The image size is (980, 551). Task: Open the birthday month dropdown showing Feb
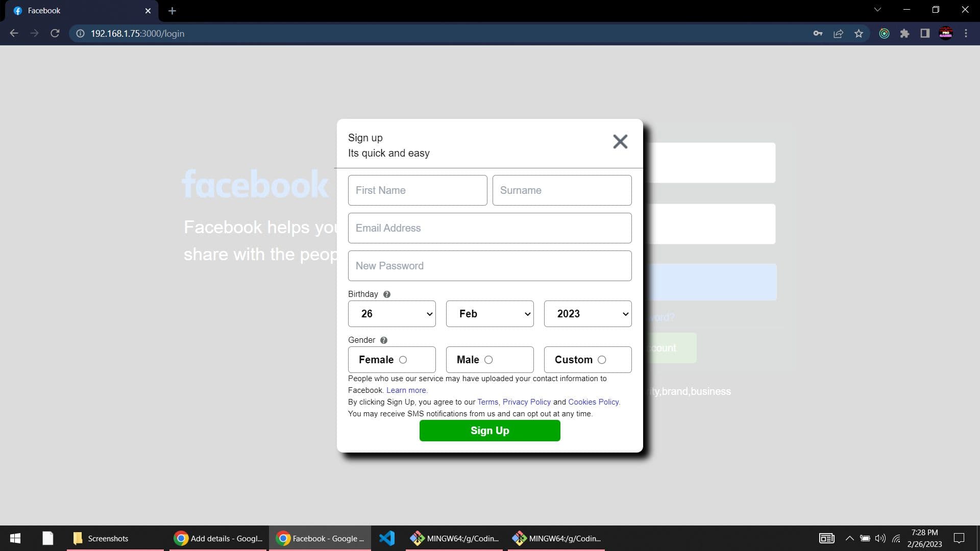489,314
